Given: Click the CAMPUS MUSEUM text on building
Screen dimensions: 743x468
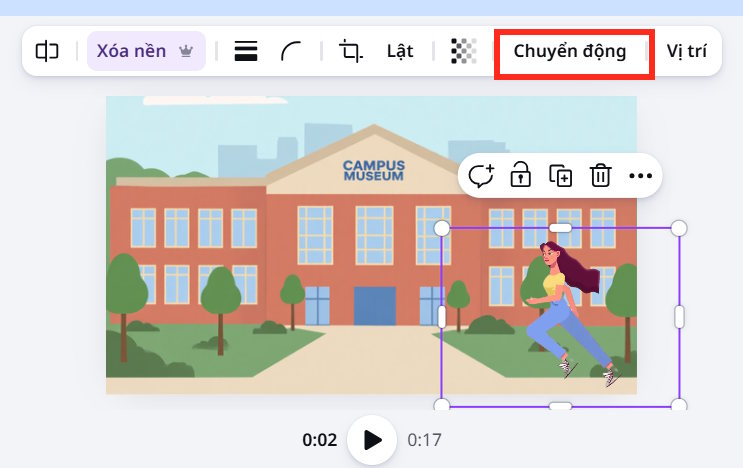Looking at the screenshot, I should [374, 171].
